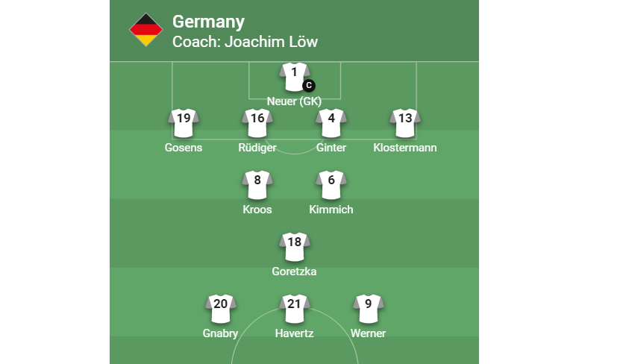Select Goretzka's number 18 shirt
626x364 pixels.
point(294,246)
